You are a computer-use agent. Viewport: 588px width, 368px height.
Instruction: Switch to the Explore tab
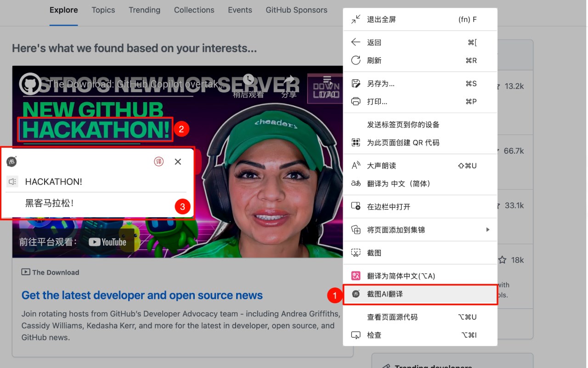pyautogui.click(x=63, y=10)
